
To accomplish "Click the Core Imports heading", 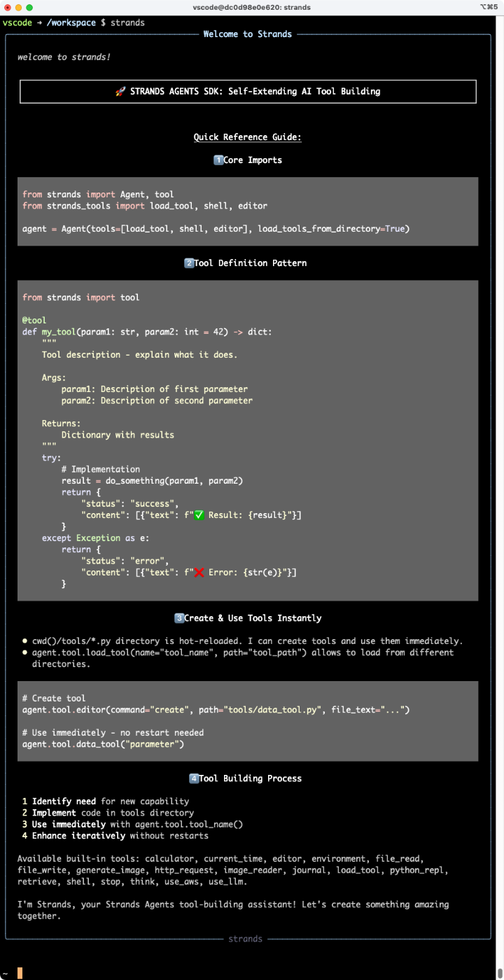I will (x=253, y=160).
